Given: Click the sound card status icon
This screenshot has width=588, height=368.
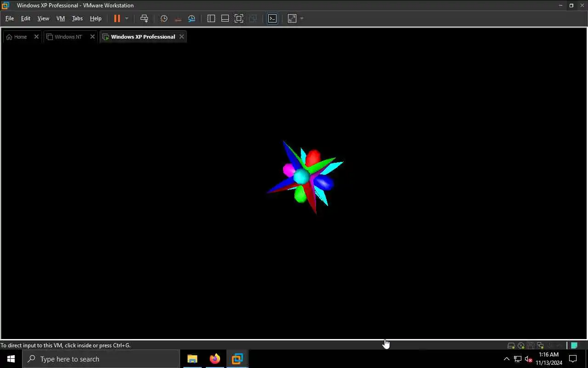Looking at the screenshot, I should 550,345.
